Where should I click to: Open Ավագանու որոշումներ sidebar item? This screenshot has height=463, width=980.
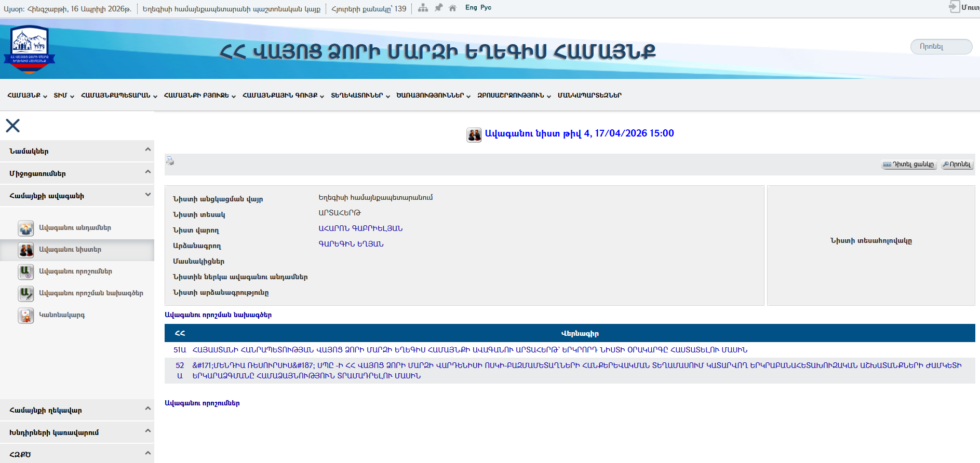click(75, 271)
